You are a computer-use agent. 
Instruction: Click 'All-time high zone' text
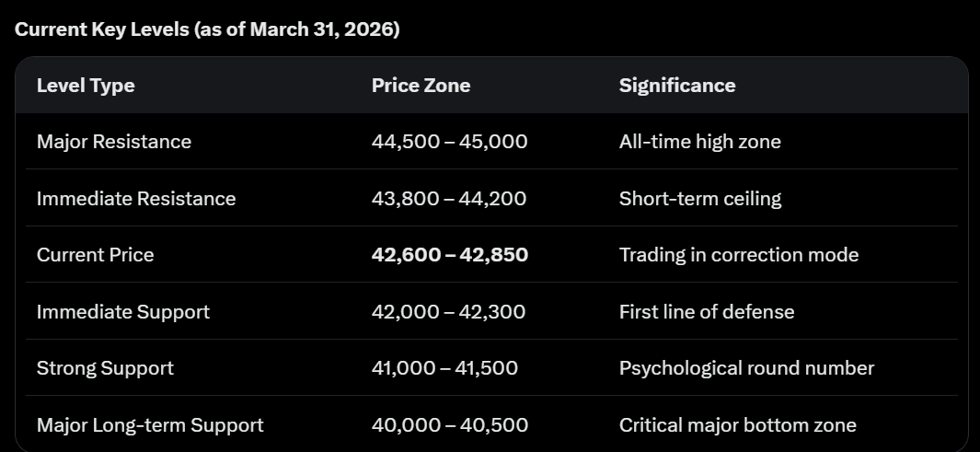pyautogui.click(x=699, y=142)
